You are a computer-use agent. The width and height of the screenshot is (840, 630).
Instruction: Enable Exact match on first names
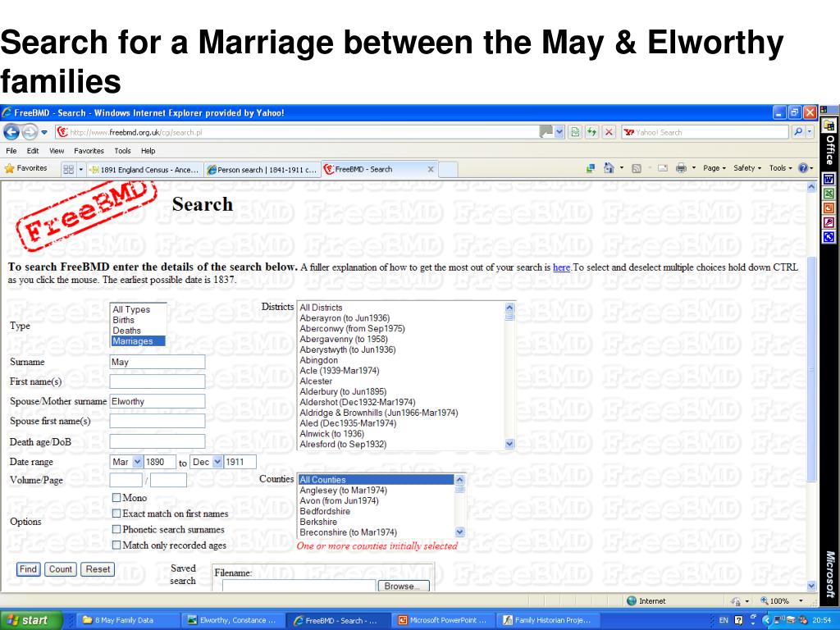[116, 514]
